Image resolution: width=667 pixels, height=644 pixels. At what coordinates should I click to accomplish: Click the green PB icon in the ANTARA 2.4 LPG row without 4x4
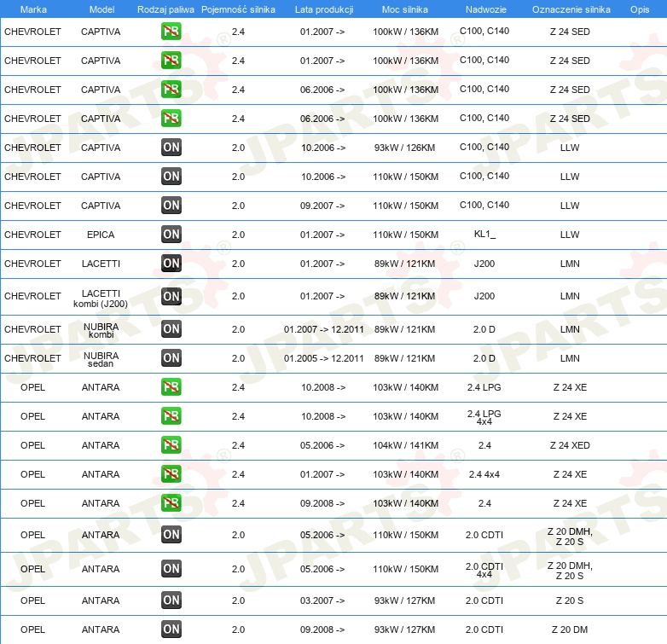coord(171,386)
